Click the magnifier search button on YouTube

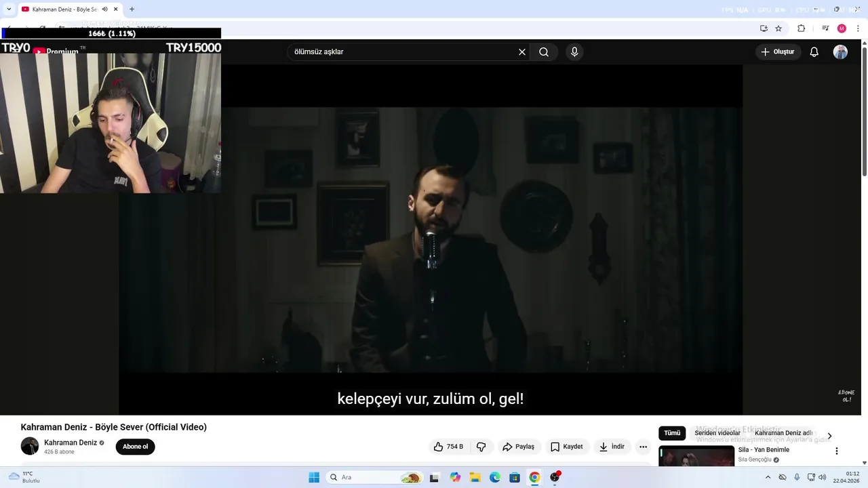point(544,52)
